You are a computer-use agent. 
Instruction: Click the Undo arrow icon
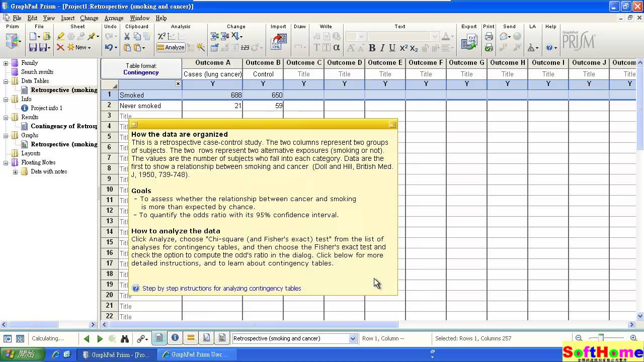coord(109,48)
